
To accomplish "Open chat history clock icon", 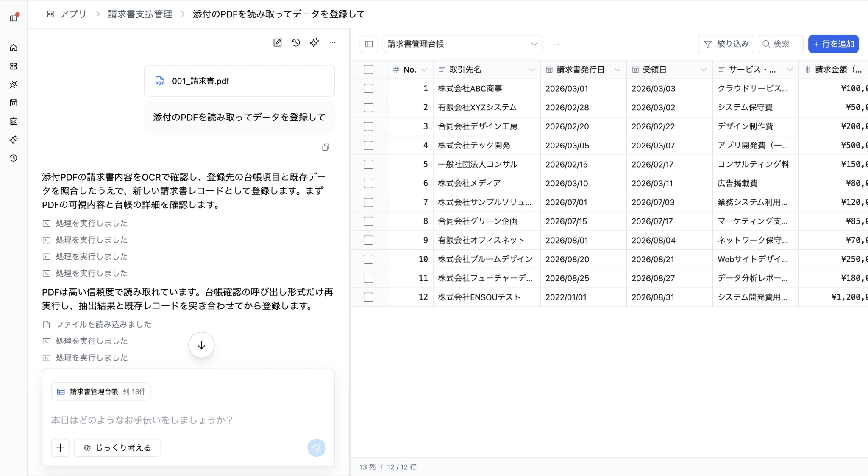I will point(296,42).
